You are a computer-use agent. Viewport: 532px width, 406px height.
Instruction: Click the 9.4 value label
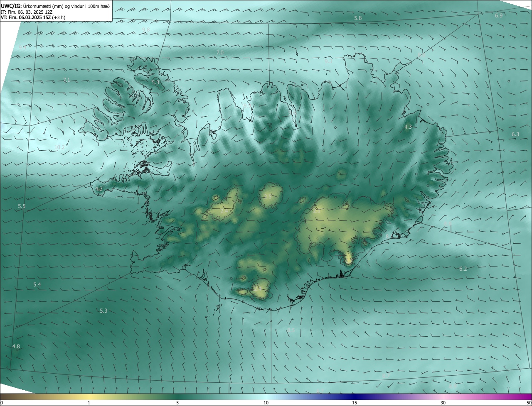pos(22,48)
